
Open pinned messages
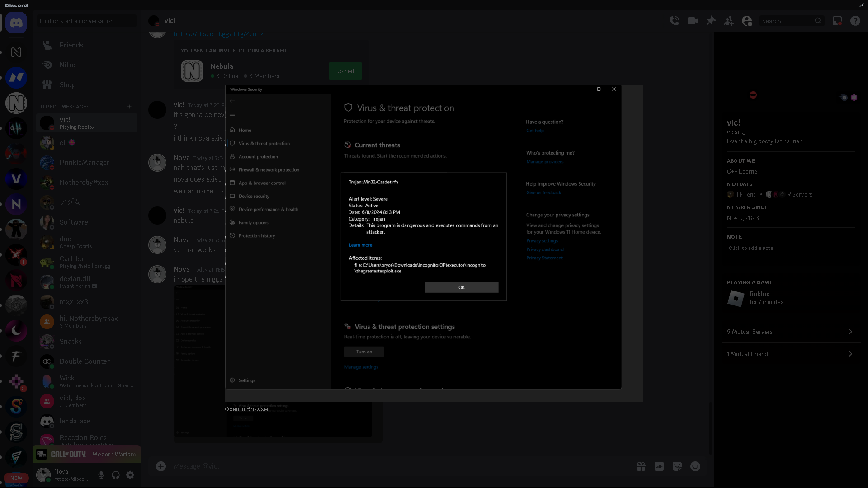point(711,21)
